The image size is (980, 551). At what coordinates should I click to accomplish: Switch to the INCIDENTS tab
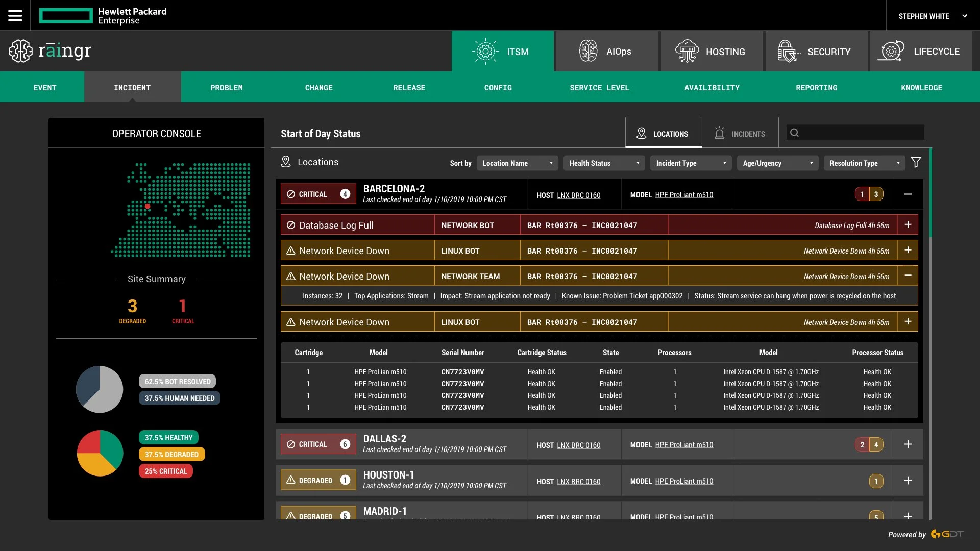pos(740,134)
